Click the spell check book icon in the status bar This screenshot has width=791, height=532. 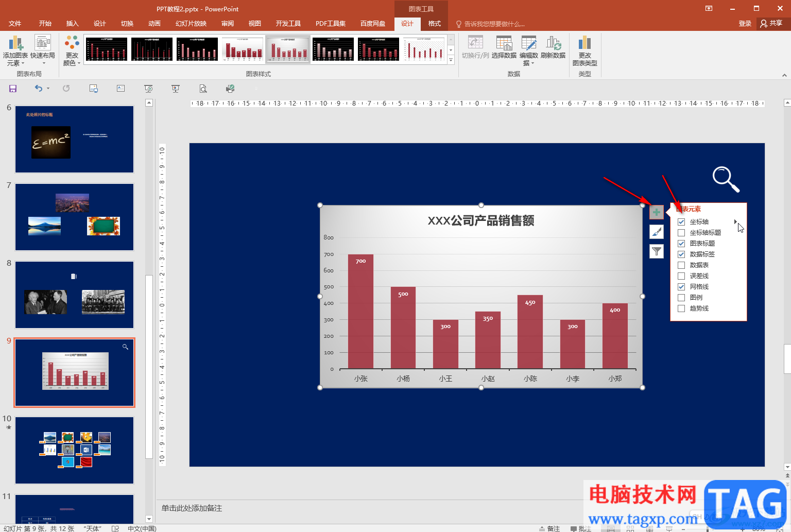pos(115,528)
